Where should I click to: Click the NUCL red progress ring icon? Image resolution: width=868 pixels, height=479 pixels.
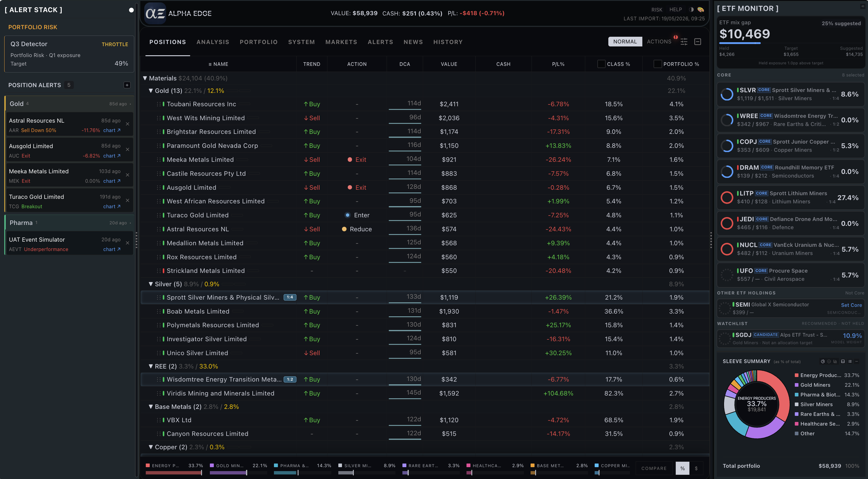[727, 249]
